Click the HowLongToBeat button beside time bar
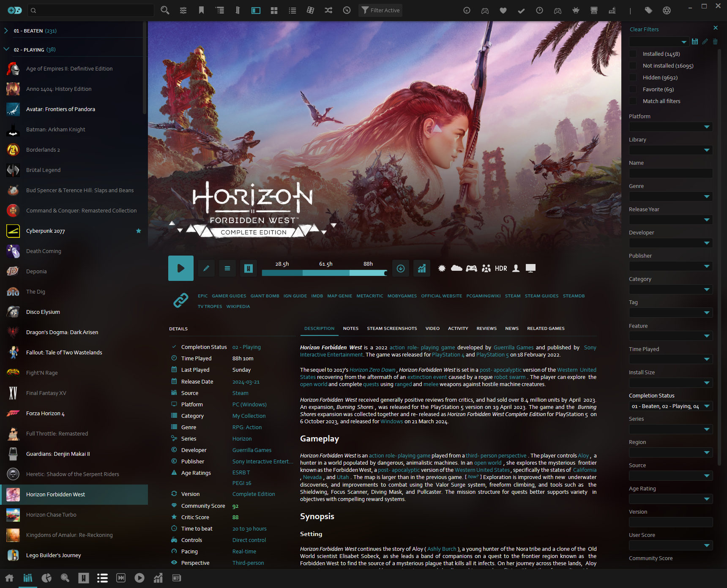This screenshot has height=588, width=727. [x=249, y=268]
